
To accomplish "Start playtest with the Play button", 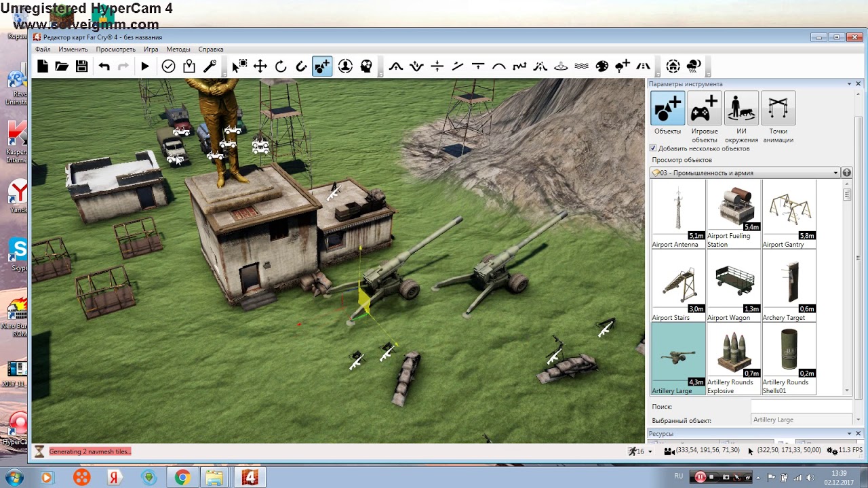I will pyautogui.click(x=145, y=66).
